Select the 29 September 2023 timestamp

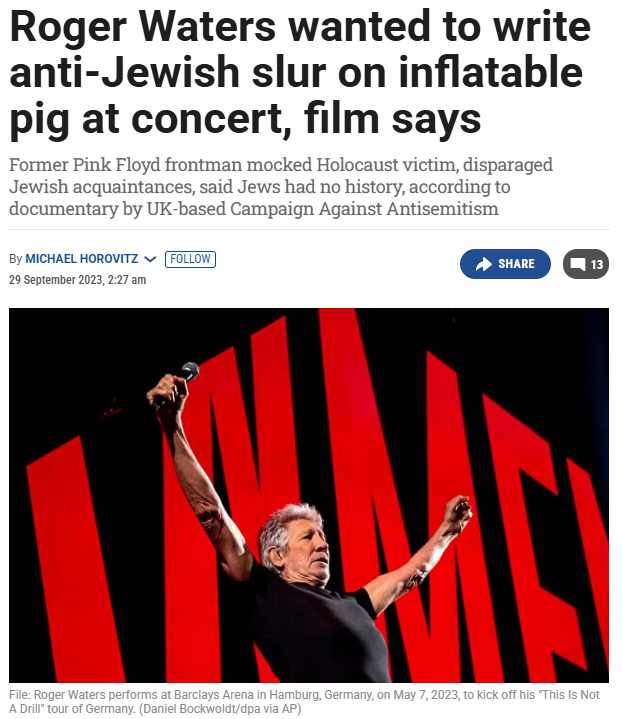78,280
